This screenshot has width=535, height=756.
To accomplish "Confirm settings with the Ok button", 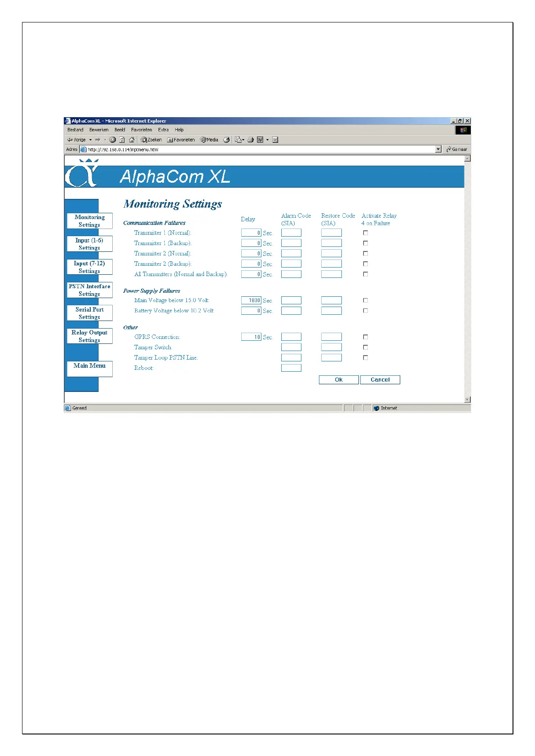I will 339,380.
